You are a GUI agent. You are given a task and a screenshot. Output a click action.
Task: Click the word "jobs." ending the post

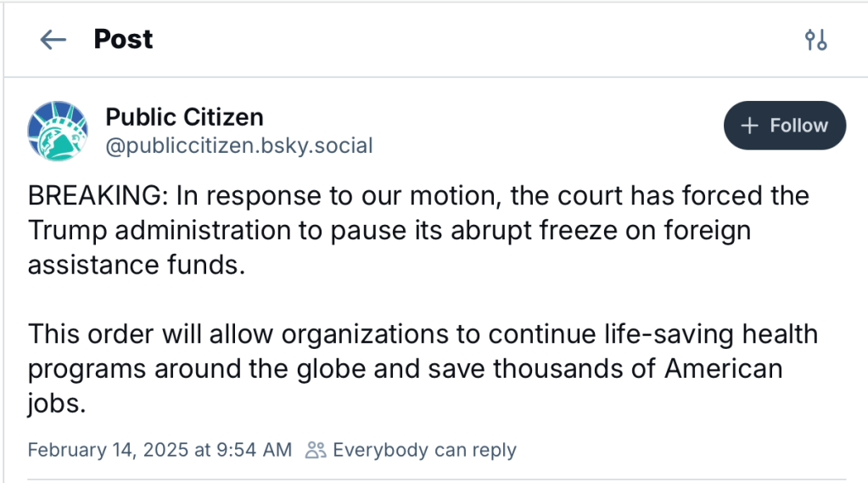pos(58,403)
